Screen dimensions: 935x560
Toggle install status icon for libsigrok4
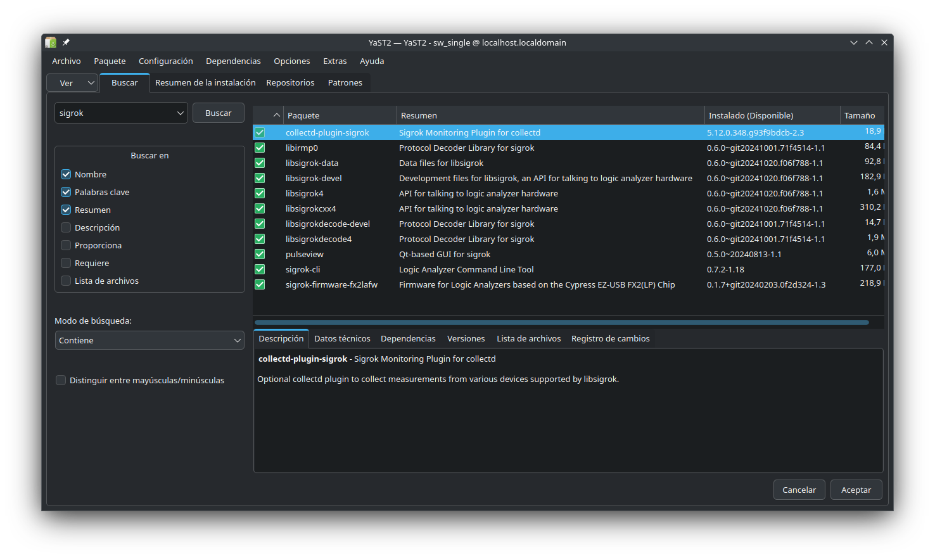(260, 193)
